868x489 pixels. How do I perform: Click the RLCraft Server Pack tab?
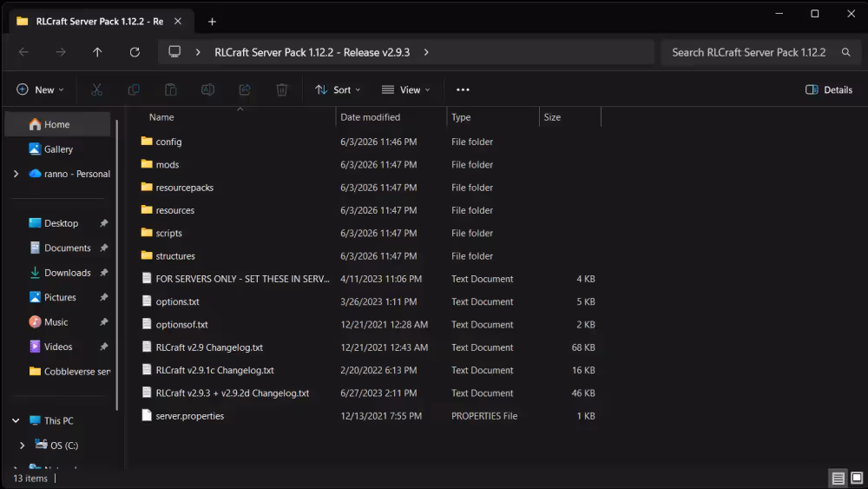(100, 21)
